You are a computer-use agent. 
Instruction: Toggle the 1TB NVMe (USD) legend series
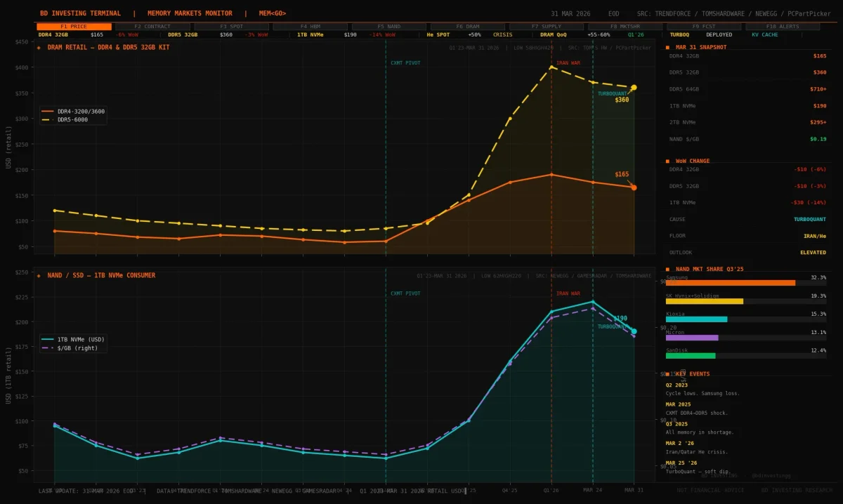[72, 339]
